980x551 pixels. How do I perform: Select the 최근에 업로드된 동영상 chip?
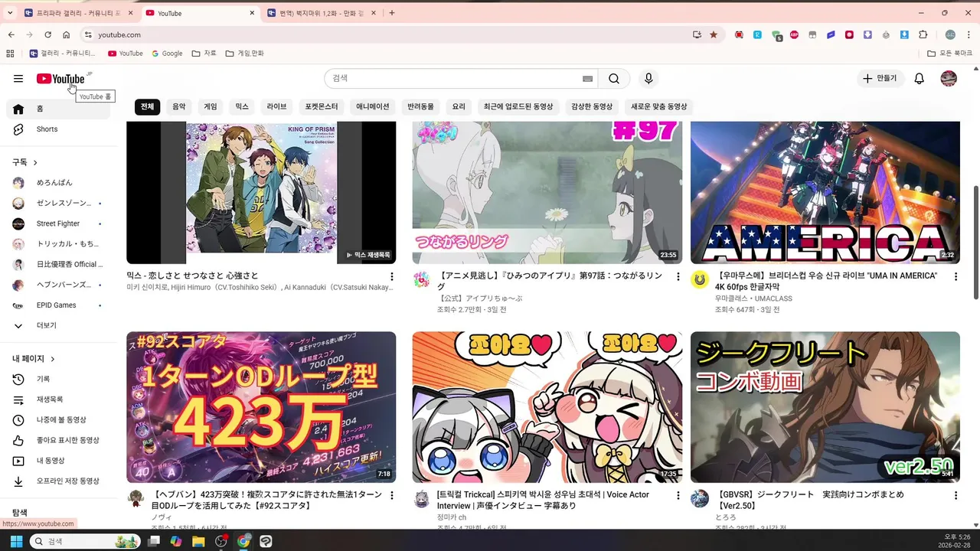point(518,106)
